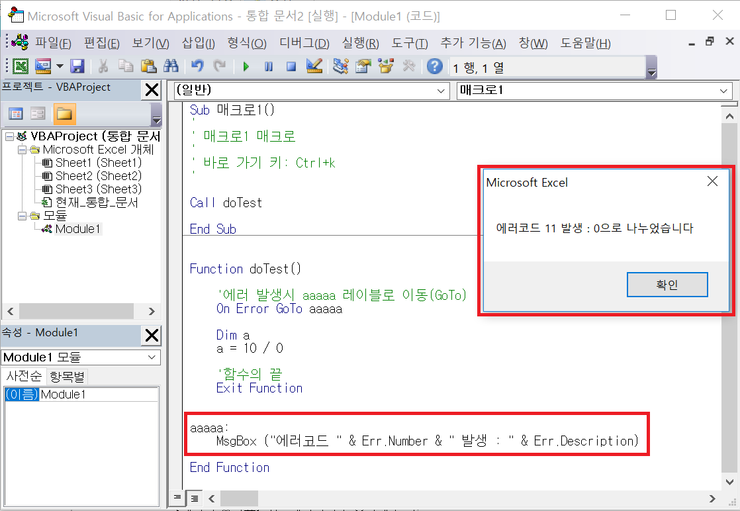740x511 pixels.
Task: Open Help via the blue question mark icon
Action: [x=435, y=66]
